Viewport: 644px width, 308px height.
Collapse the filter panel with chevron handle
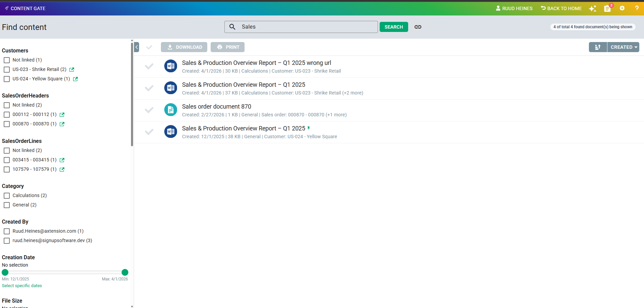pyautogui.click(x=136, y=47)
